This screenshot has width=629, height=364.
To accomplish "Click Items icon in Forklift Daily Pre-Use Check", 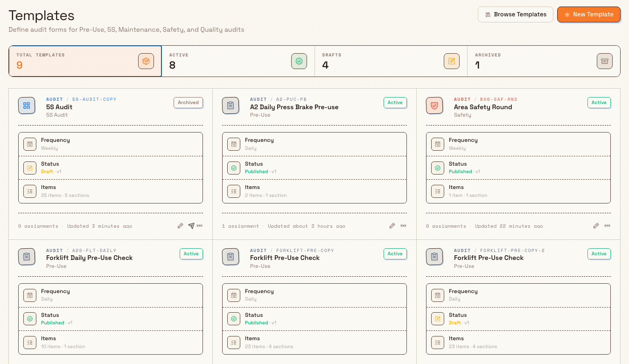I will click(x=30, y=343).
